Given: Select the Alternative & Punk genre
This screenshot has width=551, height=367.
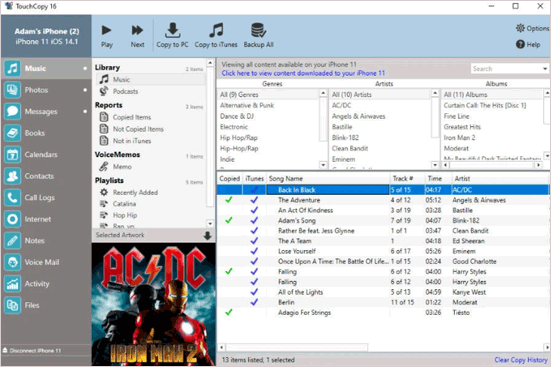Looking at the screenshot, I should pyautogui.click(x=247, y=105).
